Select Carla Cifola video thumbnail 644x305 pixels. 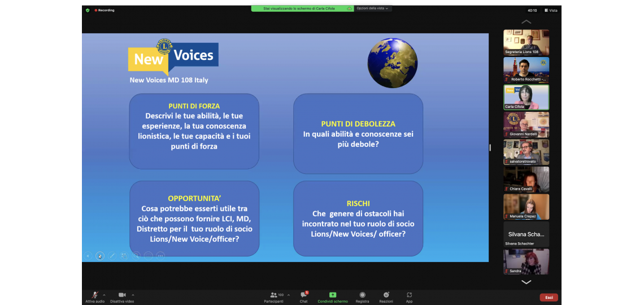click(526, 97)
